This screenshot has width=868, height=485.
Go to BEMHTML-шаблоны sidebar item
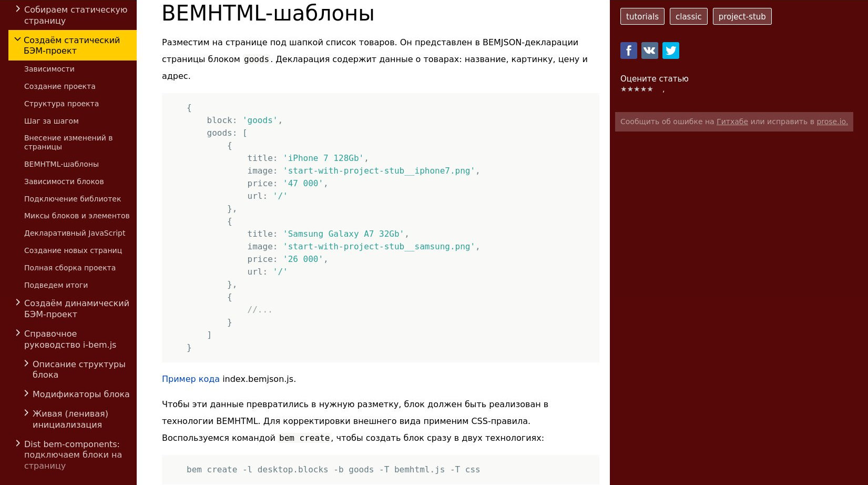(61, 164)
